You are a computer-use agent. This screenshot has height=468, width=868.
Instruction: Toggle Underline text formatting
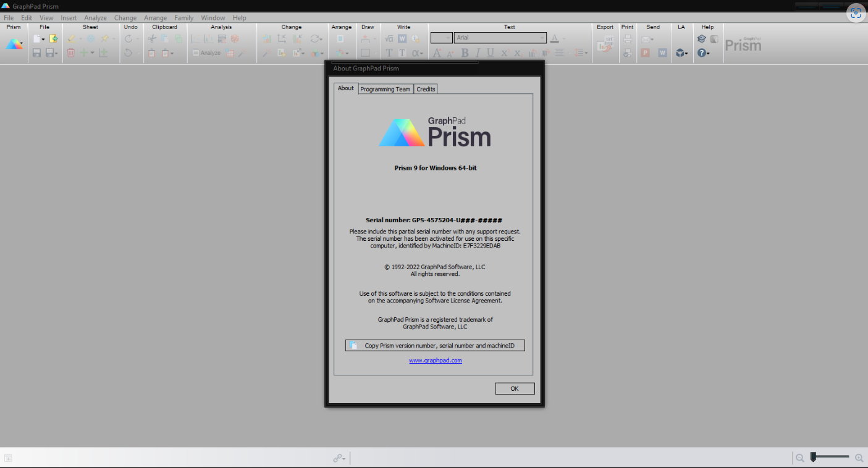pos(491,53)
